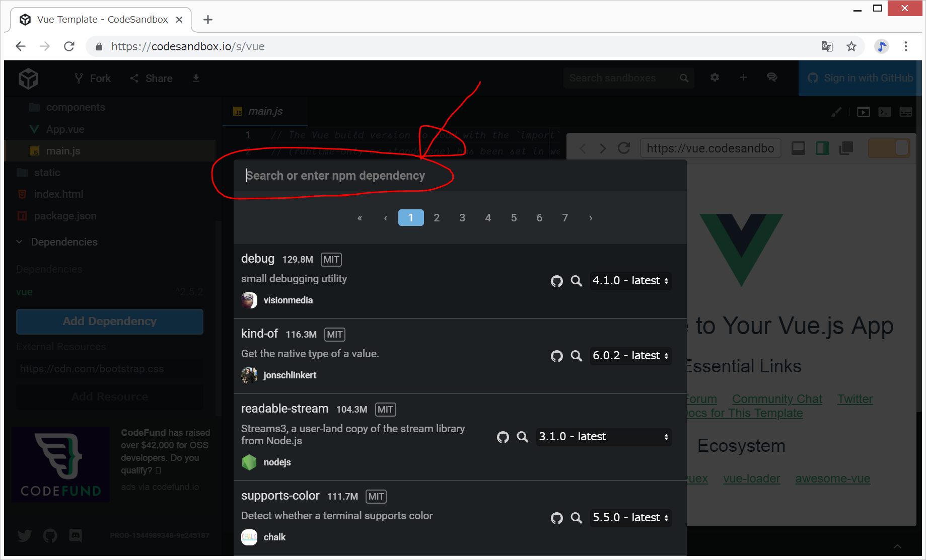Click the translate page icon

(x=827, y=47)
